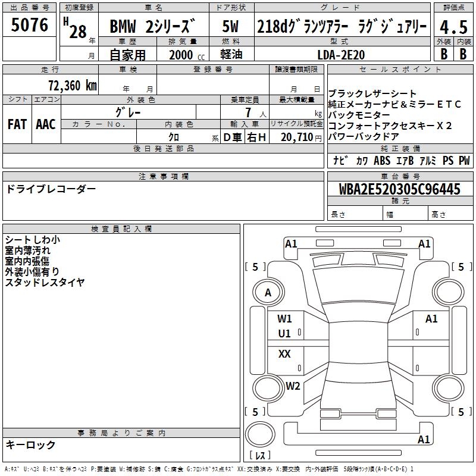Click the 自家用 usage history value
The width and height of the screenshot is (476, 476).
coord(127,55)
